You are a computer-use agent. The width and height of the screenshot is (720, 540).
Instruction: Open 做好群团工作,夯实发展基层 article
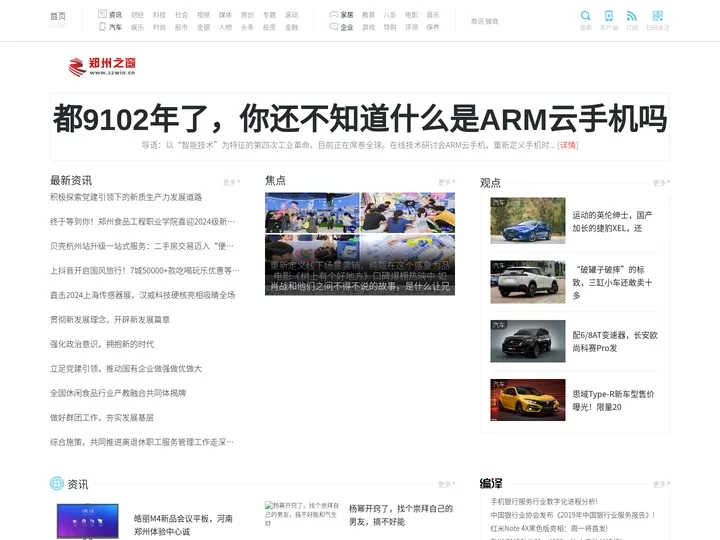tap(102, 417)
